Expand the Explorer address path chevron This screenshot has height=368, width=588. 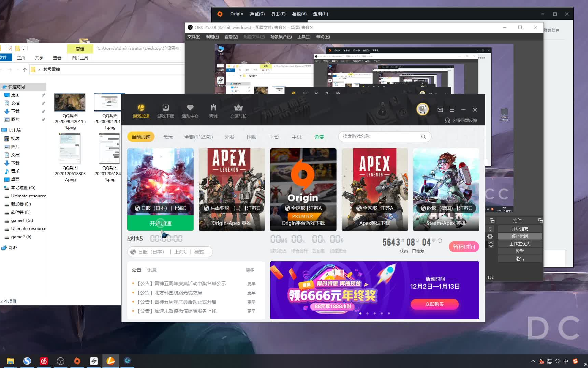[x=39, y=70]
